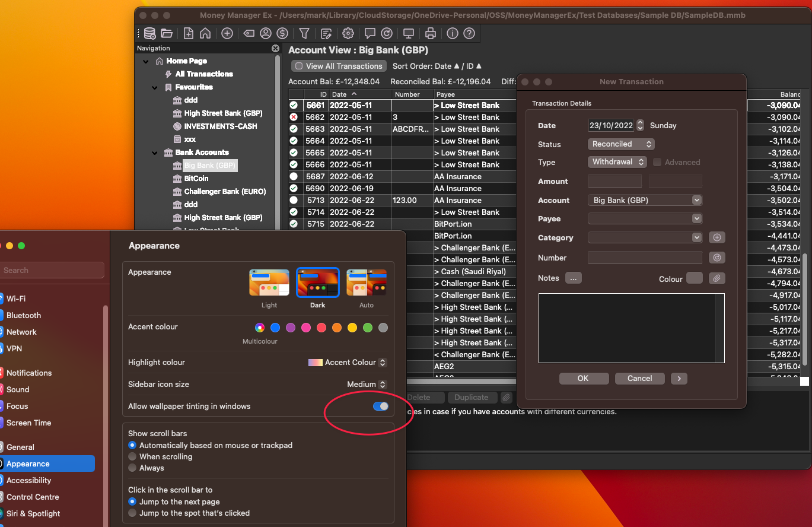Pick the green accent colour swatch
The height and width of the screenshot is (527, 812).
pos(367,328)
